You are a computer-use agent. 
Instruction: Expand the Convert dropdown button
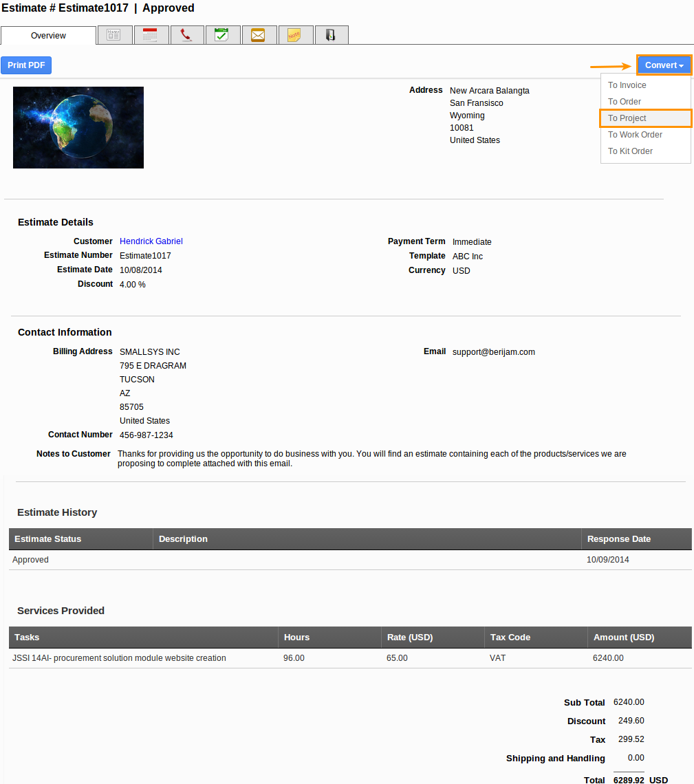tap(663, 65)
